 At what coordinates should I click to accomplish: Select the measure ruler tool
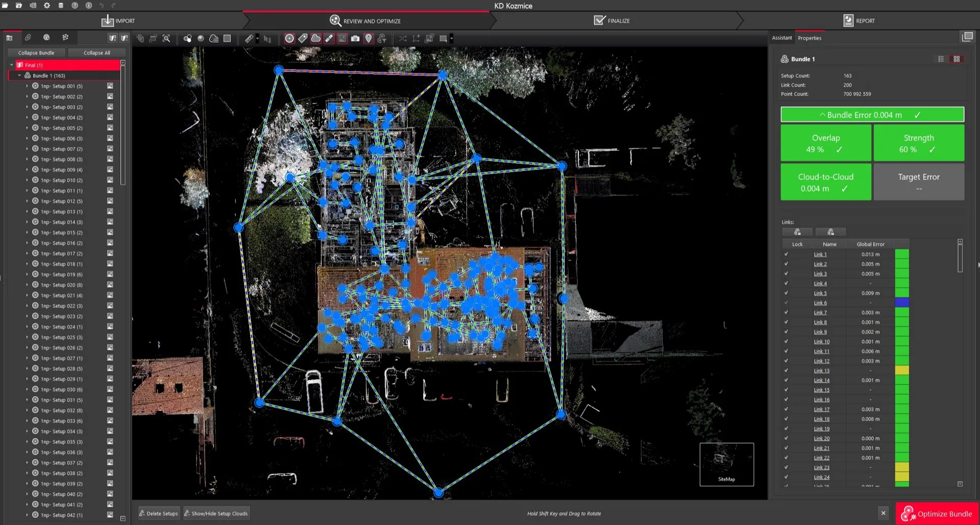coord(249,38)
